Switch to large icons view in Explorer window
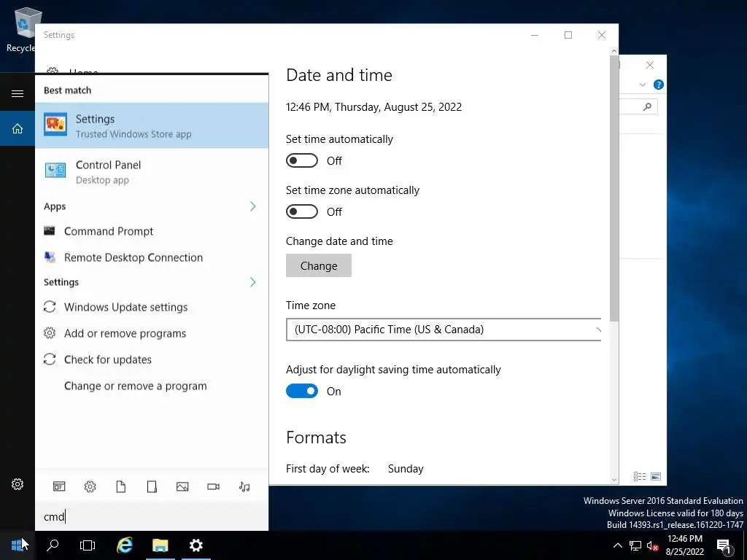Viewport: 747px width, 560px height. (x=656, y=477)
